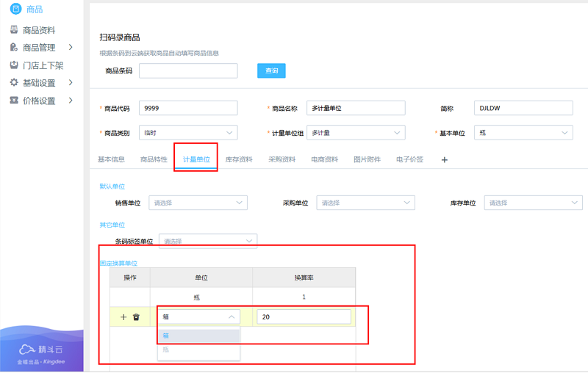Open the 计量单位组 dropdown
Screen dimensions: 588x373
[356, 133]
